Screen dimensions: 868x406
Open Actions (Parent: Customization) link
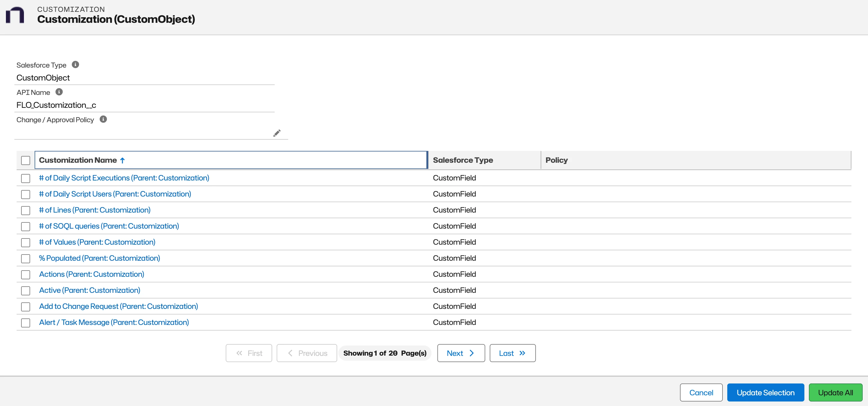(x=92, y=274)
